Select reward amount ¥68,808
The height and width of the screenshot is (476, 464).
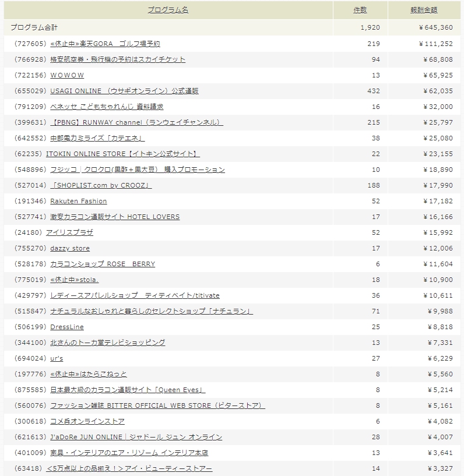click(x=438, y=59)
